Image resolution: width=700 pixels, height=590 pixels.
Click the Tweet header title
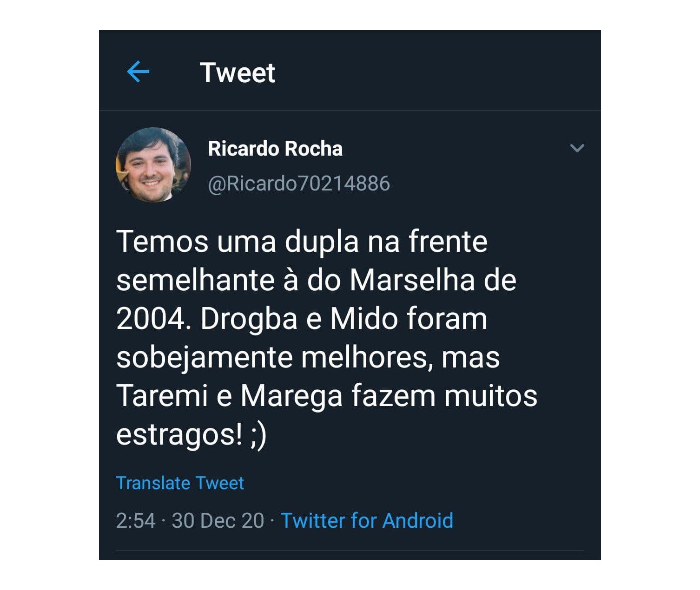point(238,73)
